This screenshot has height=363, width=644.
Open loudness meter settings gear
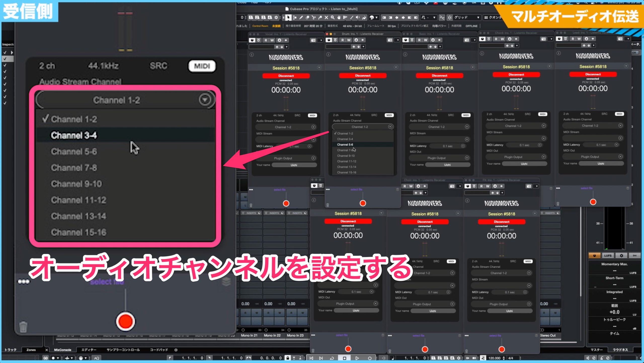[621, 255]
